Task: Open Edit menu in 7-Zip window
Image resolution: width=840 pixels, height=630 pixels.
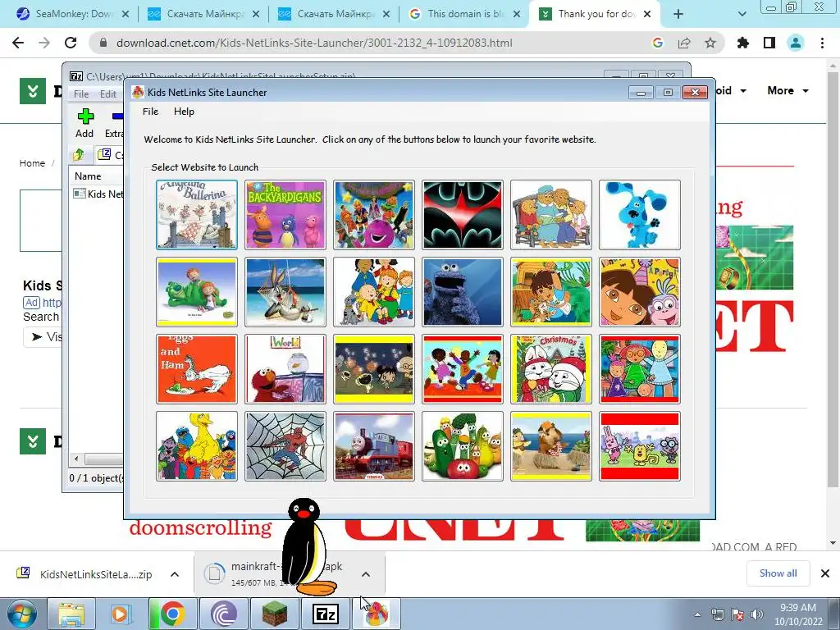Action: click(x=108, y=94)
